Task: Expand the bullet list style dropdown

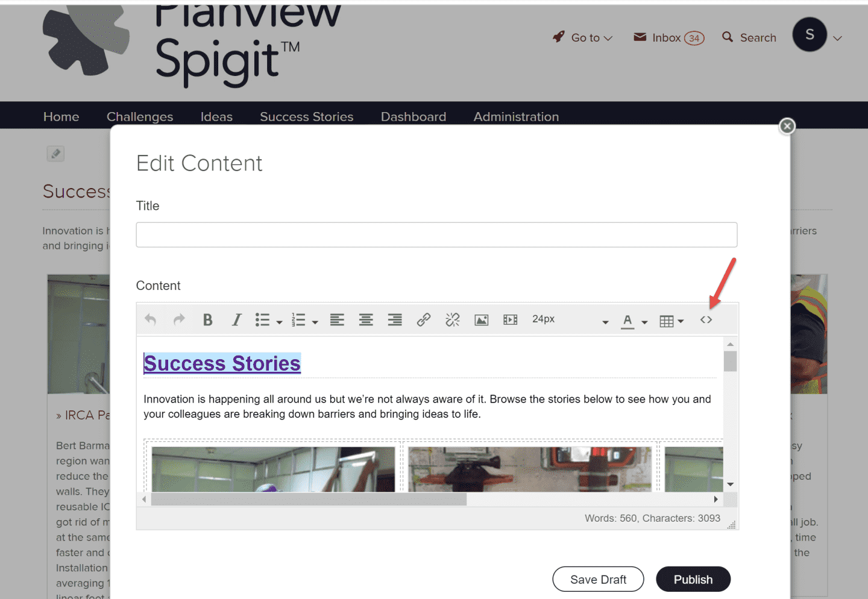Action: (x=279, y=322)
